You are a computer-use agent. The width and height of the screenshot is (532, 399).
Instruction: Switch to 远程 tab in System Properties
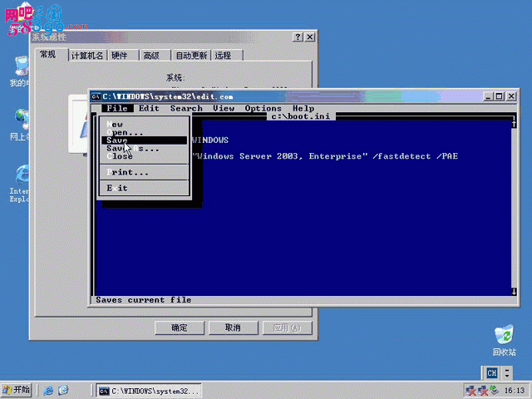(227, 56)
